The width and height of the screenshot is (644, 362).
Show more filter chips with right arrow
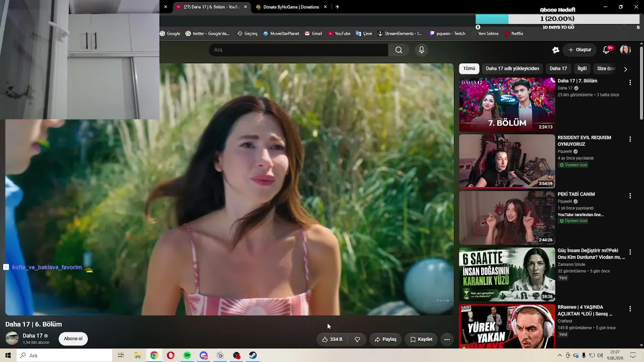(x=625, y=69)
